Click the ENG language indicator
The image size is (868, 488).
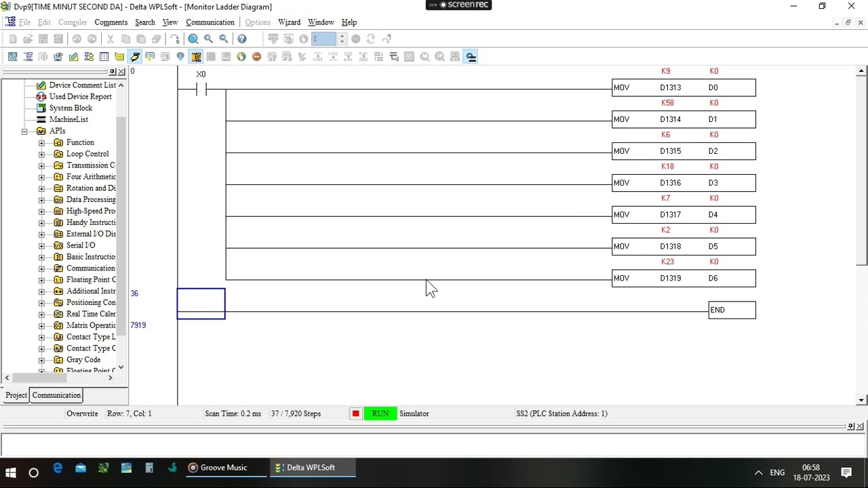[x=777, y=472]
